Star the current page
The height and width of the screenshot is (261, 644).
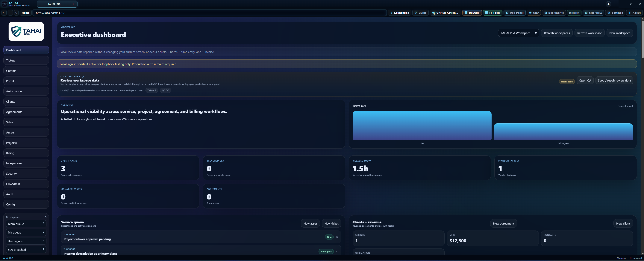tap(534, 13)
